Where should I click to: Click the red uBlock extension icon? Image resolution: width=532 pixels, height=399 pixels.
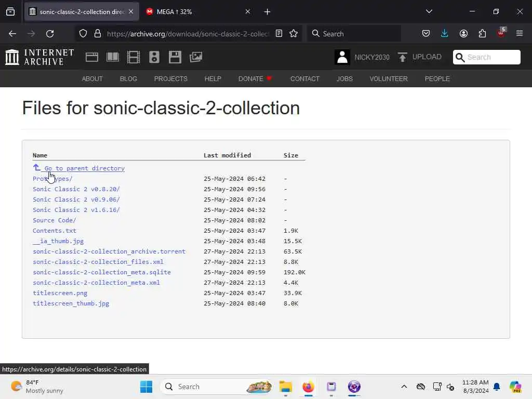tap(501, 33)
